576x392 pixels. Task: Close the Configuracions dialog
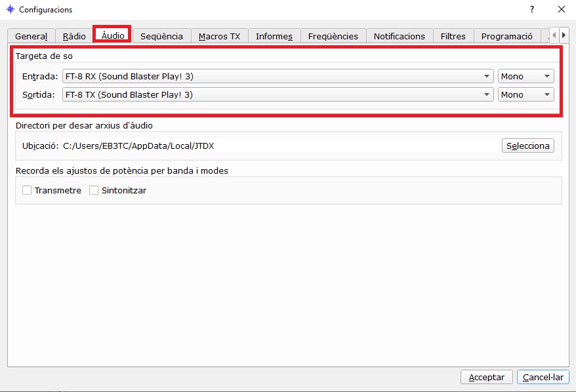coord(562,9)
